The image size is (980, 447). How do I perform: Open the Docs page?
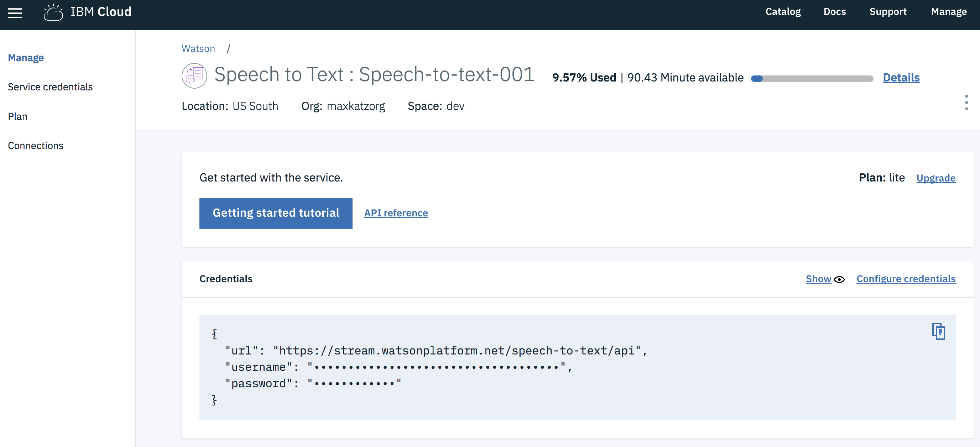(x=835, y=12)
